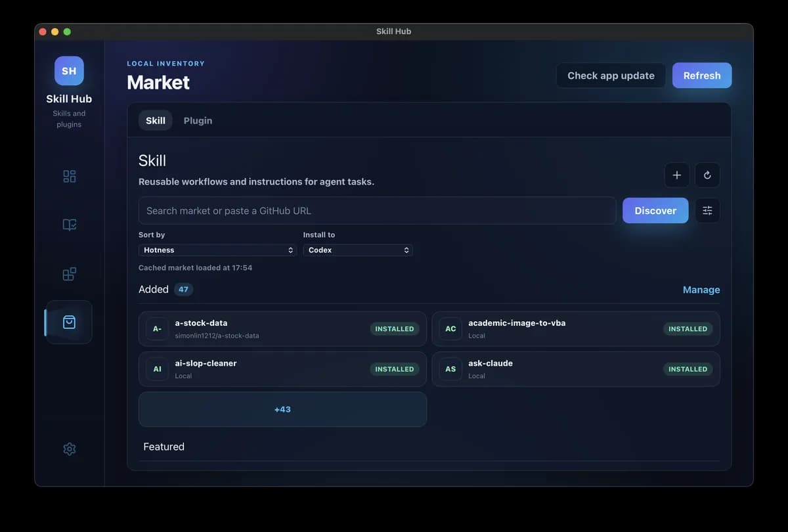Viewport: 788px width, 532px height.
Task: Click the Market page title
Action: pyautogui.click(x=158, y=82)
